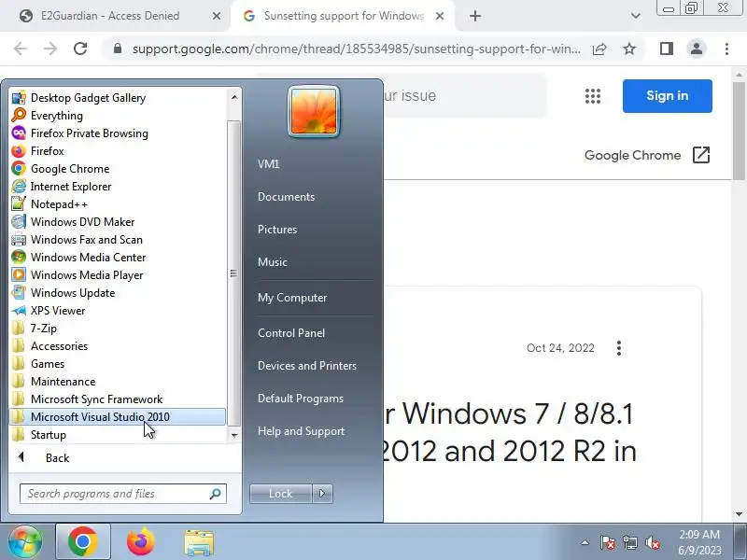The image size is (747, 560).
Task: Expand the Maintenance folder
Action: pyautogui.click(x=118, y=382)
